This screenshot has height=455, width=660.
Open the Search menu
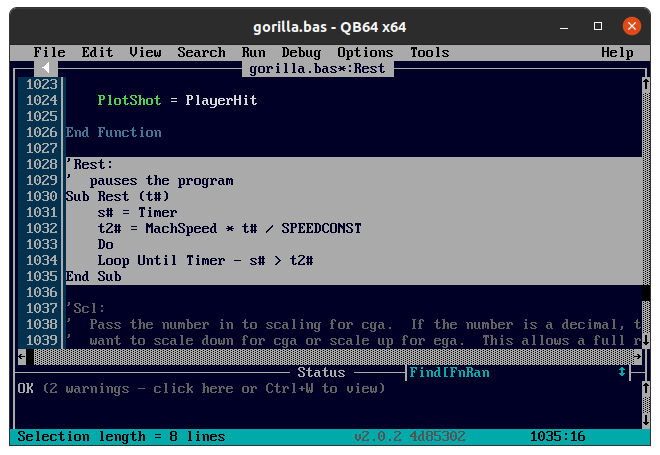201,53
